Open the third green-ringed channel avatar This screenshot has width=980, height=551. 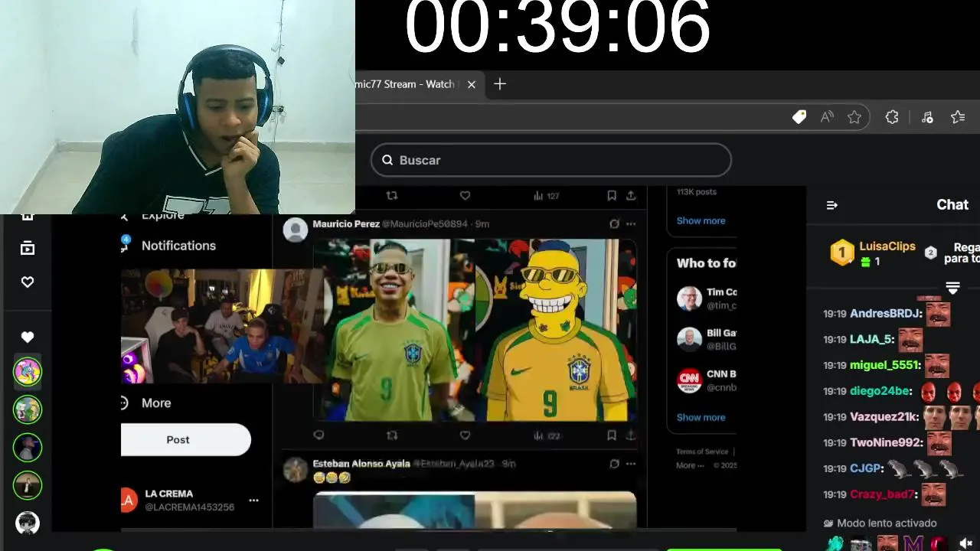(28, 447)
